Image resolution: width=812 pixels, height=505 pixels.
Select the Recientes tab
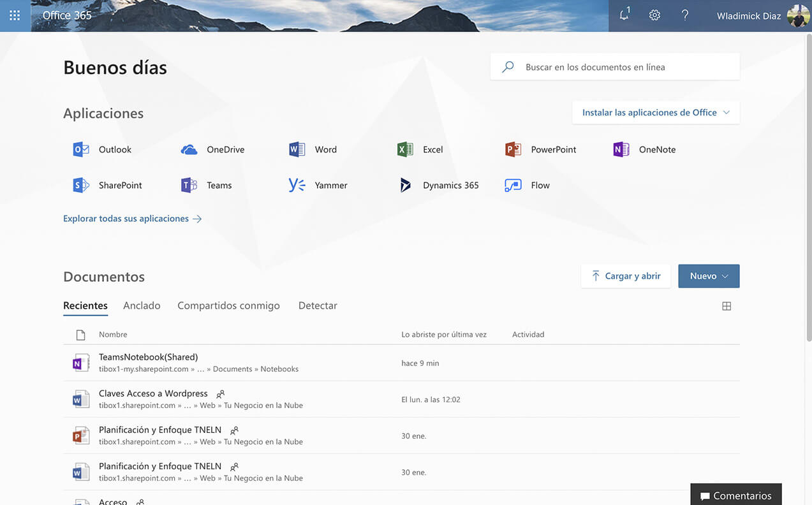tap(85, 305)
